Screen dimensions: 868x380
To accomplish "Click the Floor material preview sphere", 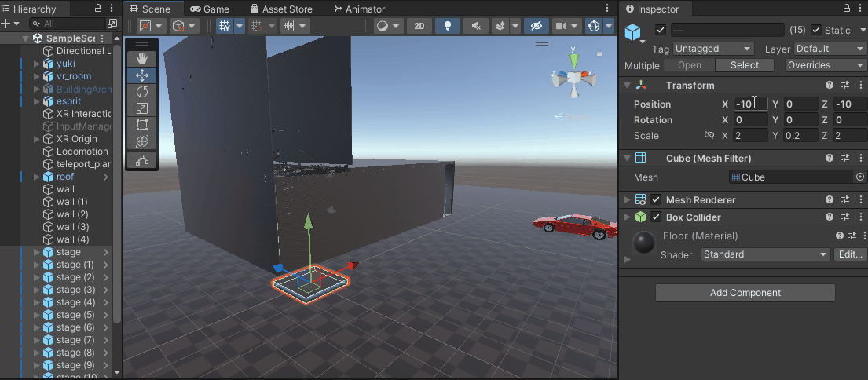I will click(645, 243).
